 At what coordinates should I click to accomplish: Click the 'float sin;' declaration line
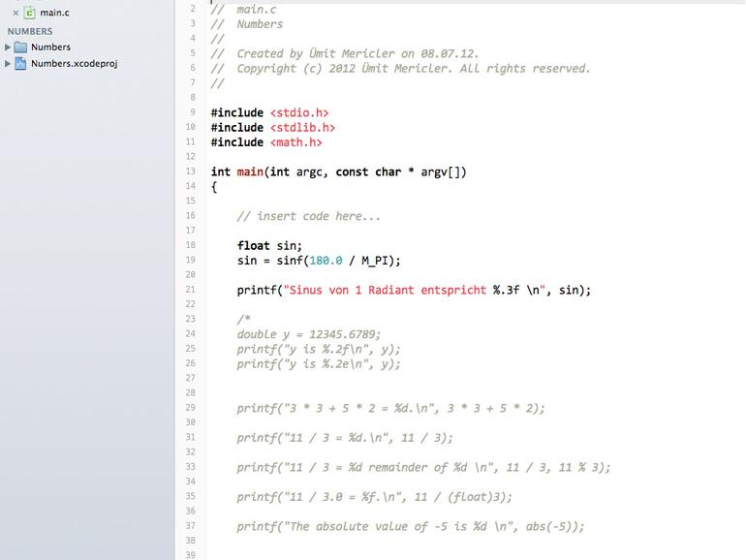[x=269, y=245]
